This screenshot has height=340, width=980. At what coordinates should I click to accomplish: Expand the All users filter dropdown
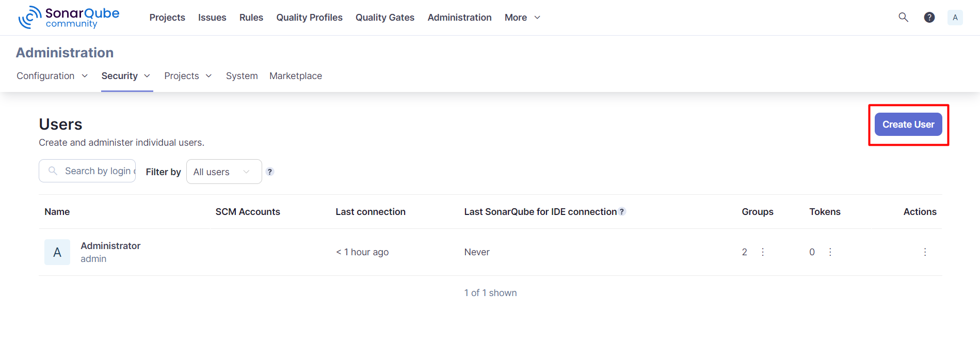(224, 171)
